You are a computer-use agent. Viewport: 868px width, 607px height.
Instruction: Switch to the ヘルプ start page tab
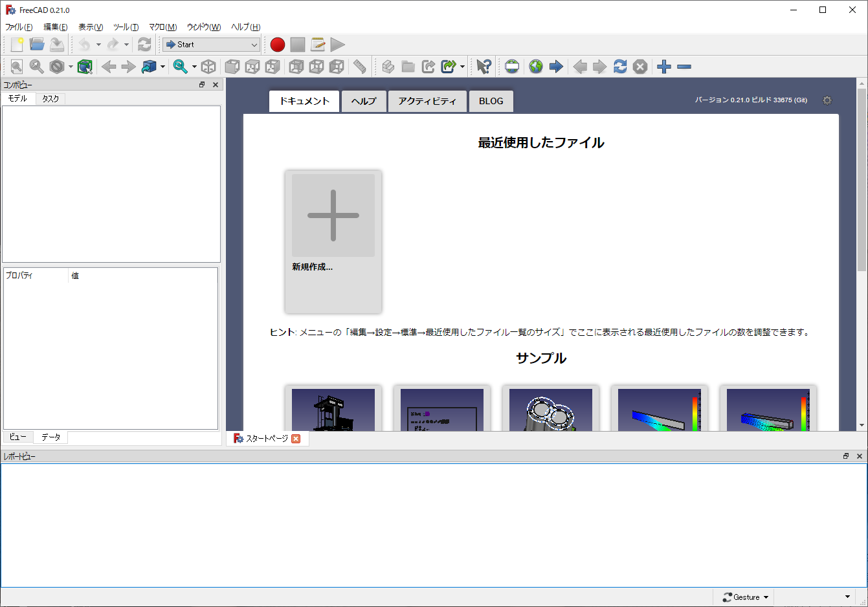(364, 101)
